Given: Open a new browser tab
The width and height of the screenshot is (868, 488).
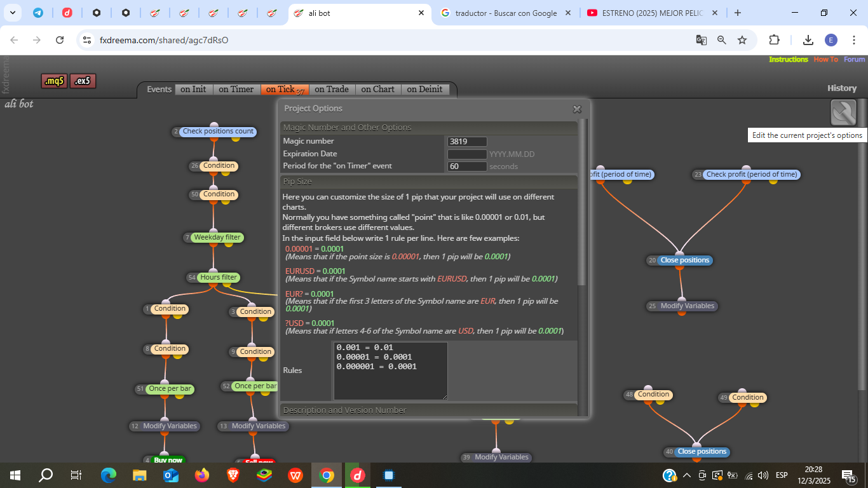Looking at the screenshot, I should 737,13.
